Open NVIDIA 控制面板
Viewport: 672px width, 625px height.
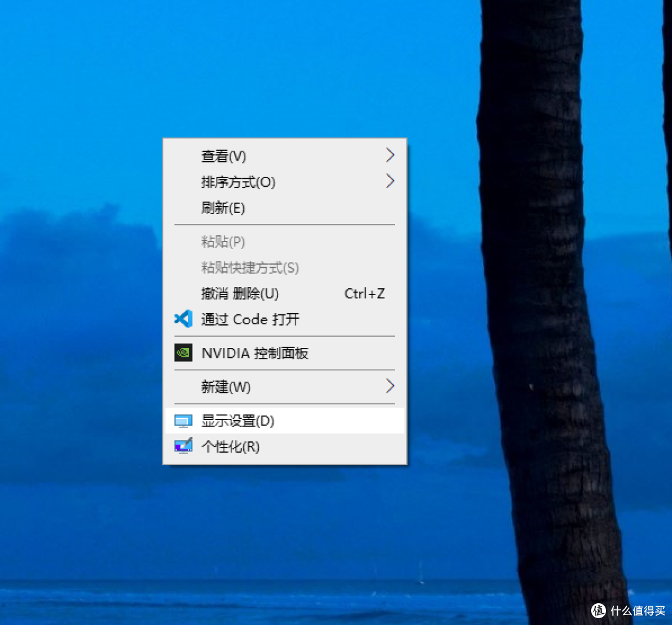click(284, 353)
